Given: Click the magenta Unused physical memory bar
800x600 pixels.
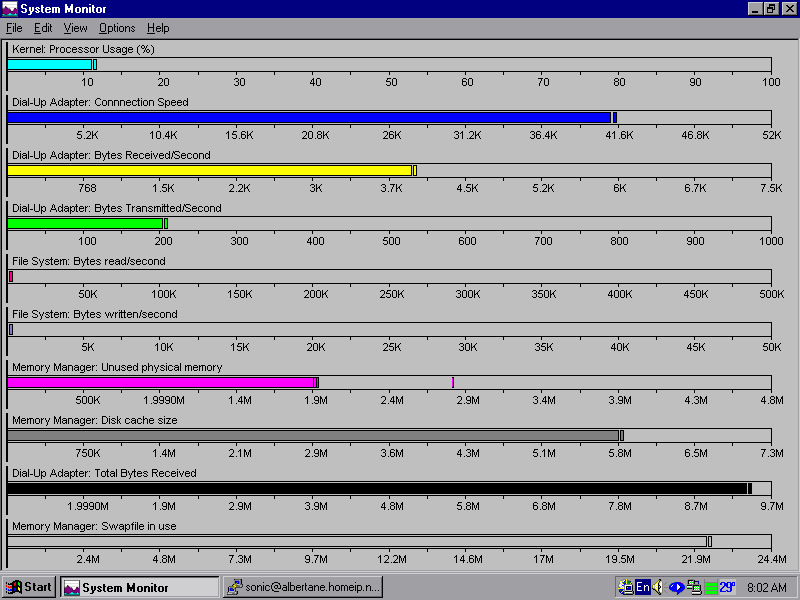Looking at the screenshot, I should (x=161, y=382).
